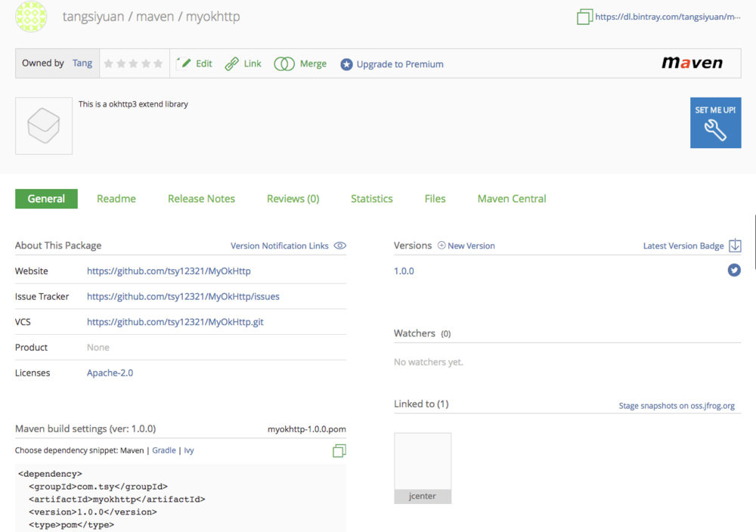Click the New Version link
Viewport: 756px width, 532px height.
[x=471, y=246]
